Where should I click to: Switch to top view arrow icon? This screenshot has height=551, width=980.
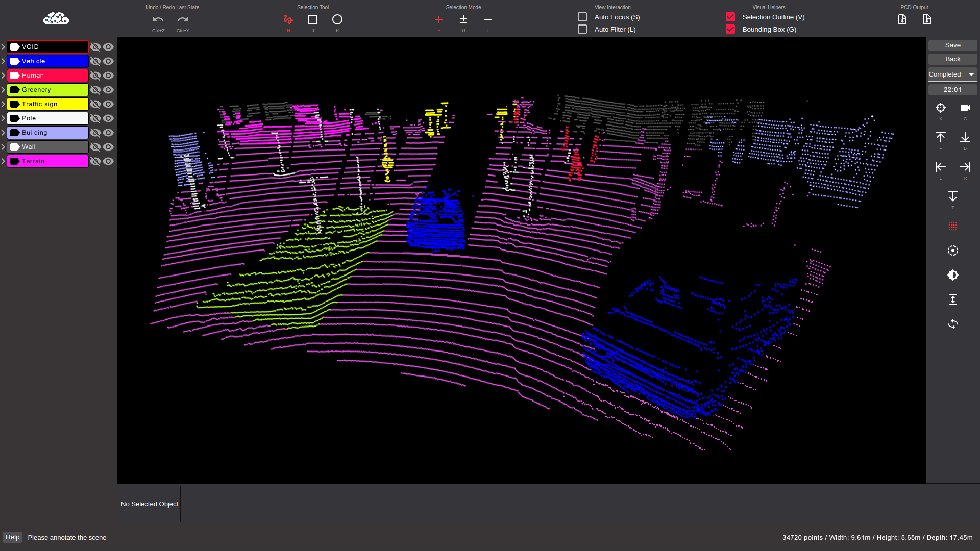click(x=953, y=196)
